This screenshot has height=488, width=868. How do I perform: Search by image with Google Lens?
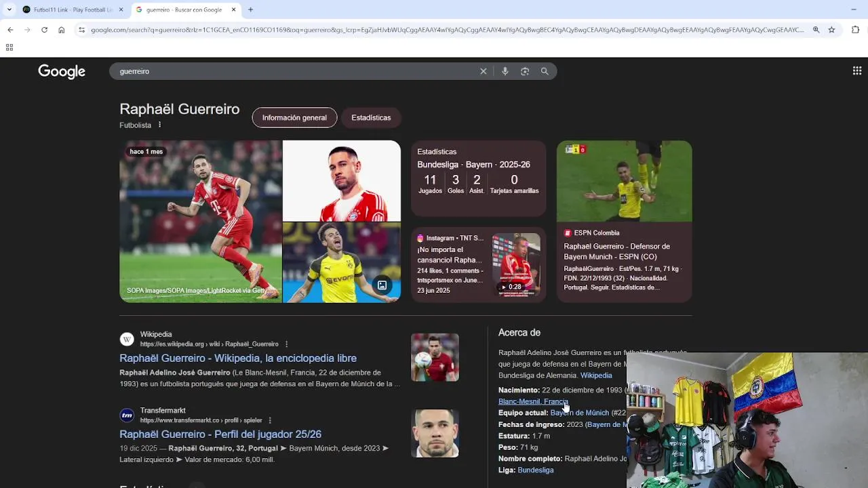(x=525, y=71)
